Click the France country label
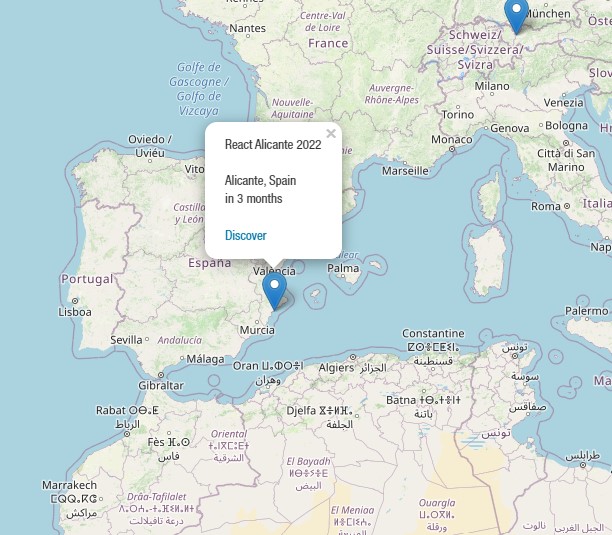This screenshot has width=612, height=535. 328,43
